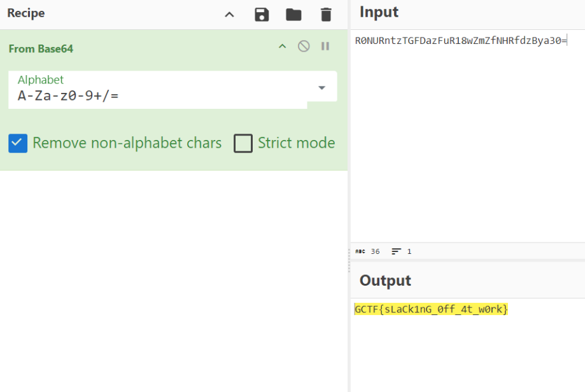
Task: Select the From Base64 operation title
Action: [41, 49]
